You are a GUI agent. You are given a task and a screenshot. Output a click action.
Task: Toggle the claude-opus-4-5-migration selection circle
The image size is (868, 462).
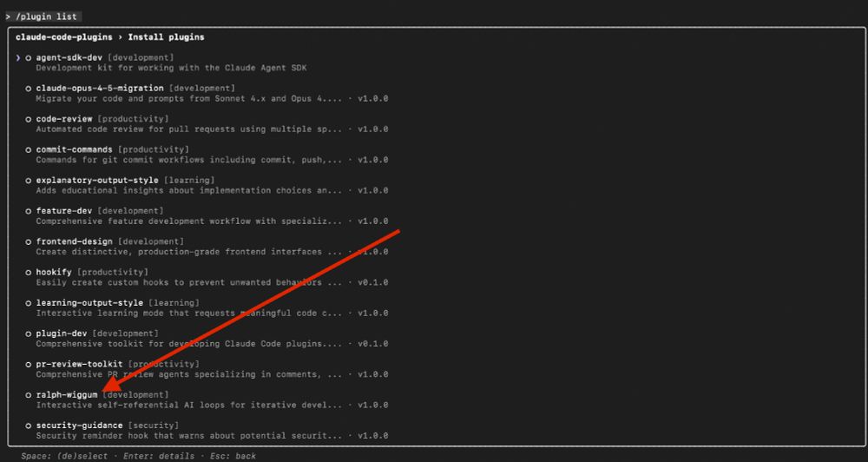click(29, 89)
